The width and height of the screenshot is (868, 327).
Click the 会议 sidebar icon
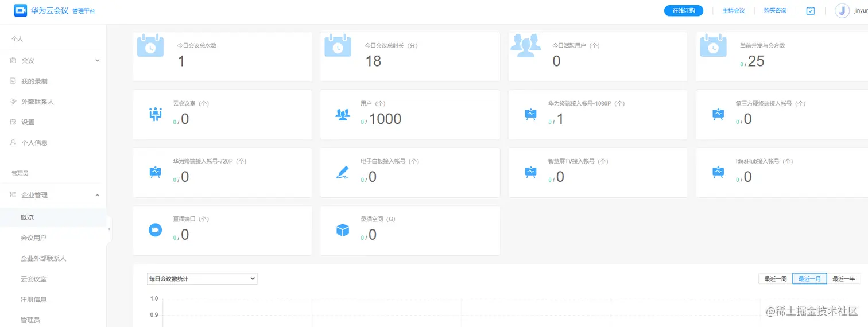pyautogui.click(x=13, y=60)
